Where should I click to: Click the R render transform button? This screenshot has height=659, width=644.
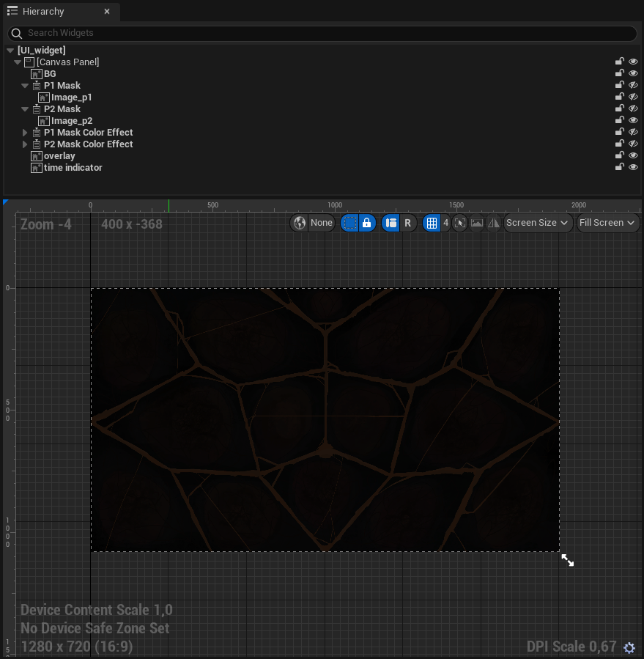pyautogui.click(x=408, y=223)
